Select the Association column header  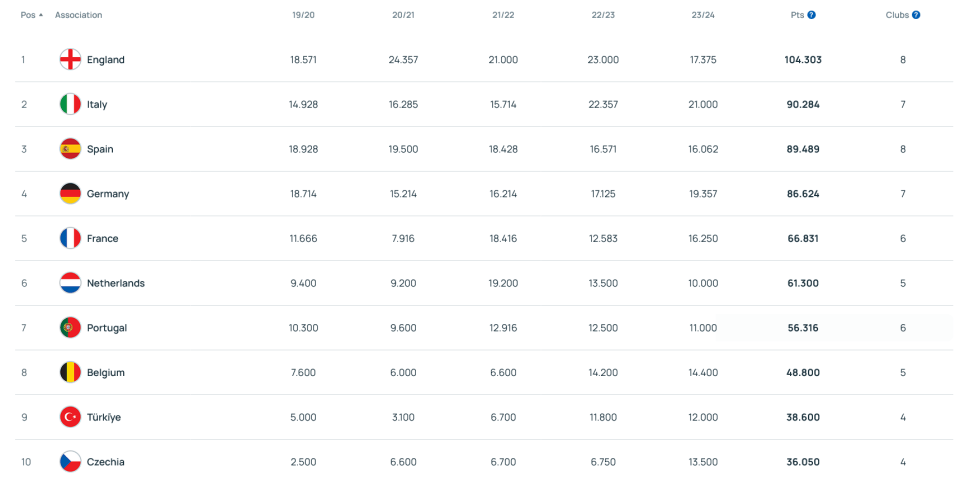pos(78,15)
